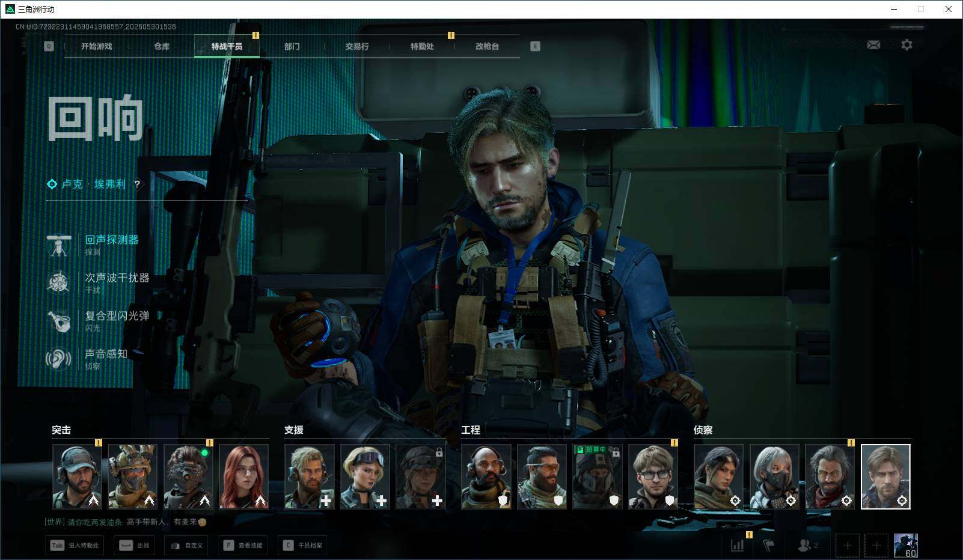Viewport: 963px width, 560px height.
Task: Go to the 开始游戏 tab
Action: click(x=97, y=46)
